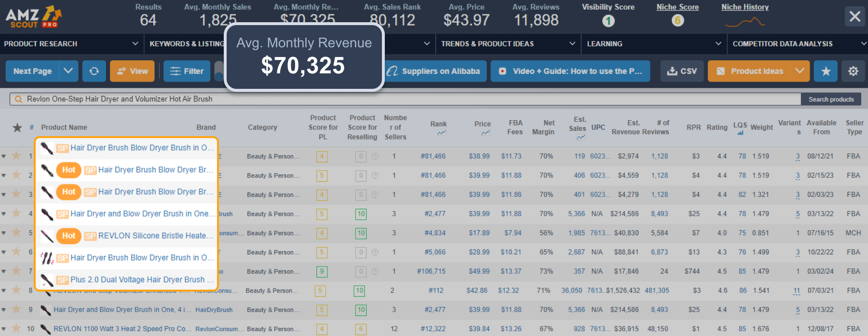Click the reselling score box 6 in row 10
868x336 pixels.
(x=361, y=329)
